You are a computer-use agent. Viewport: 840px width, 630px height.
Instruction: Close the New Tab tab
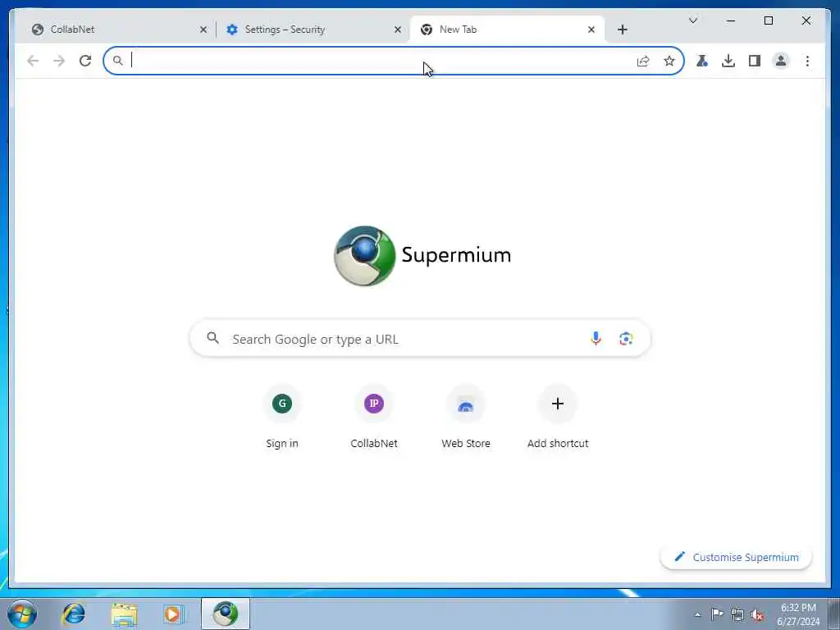(591, 30)
